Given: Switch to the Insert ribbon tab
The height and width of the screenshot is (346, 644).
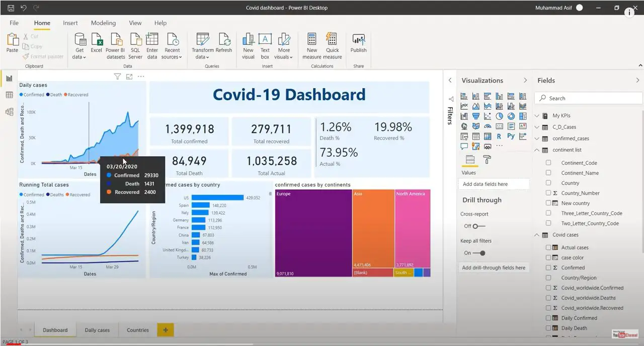Looking at the screenshot, I should point(70,23).
